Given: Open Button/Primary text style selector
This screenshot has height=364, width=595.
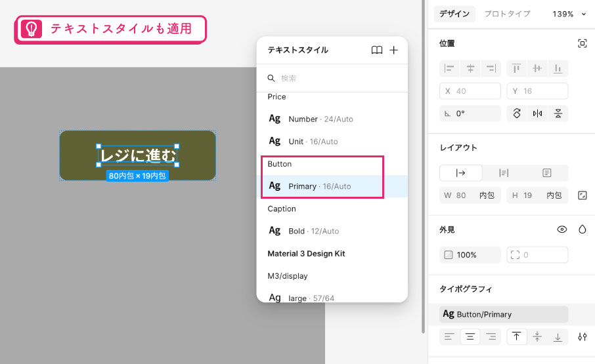Looking at the screenshot, I should (x=504, y=314).
